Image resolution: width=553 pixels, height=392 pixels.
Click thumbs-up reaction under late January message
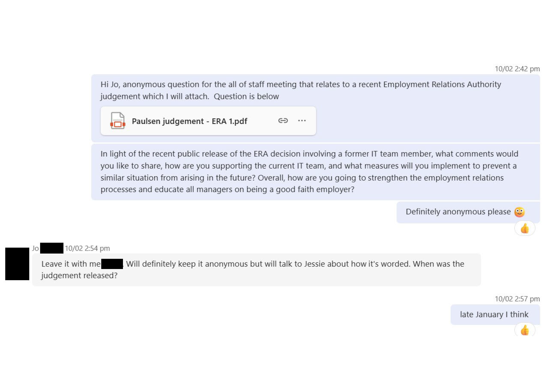point(525,330)
